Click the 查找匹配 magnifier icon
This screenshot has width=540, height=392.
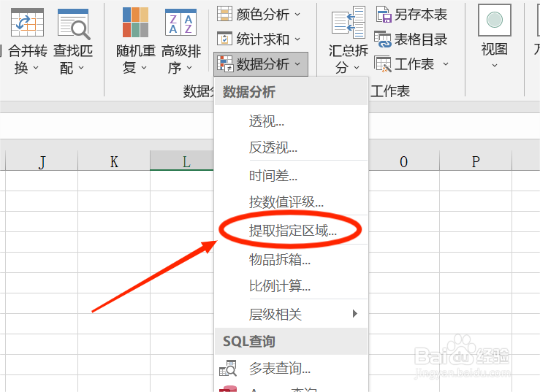tap(74, 24)
